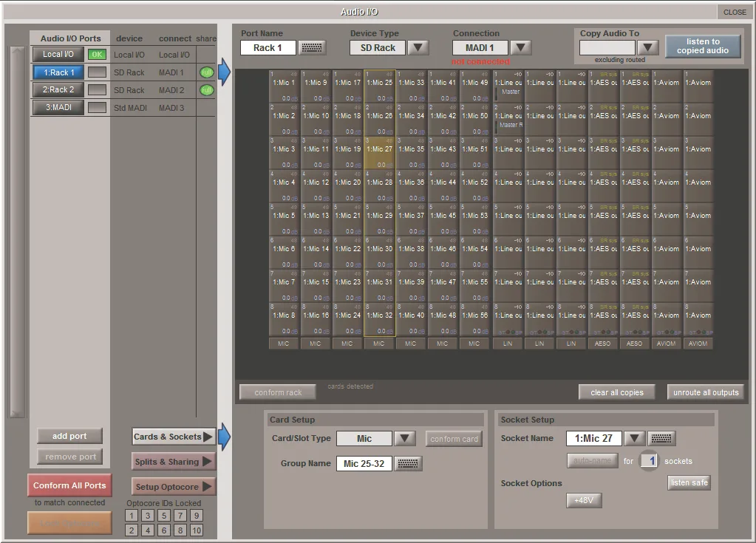Open keyboard icon next to Port Name field
The width and height of the screenshot is (756, 543).
311,48
